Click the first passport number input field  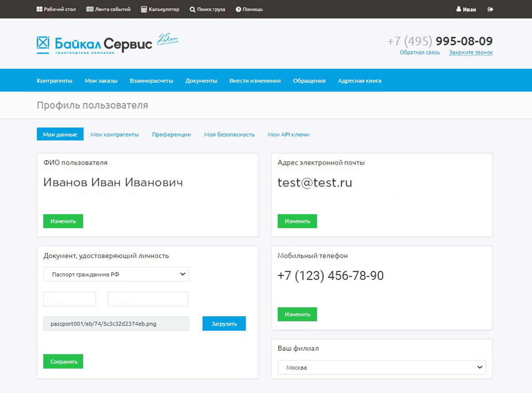pos(70,299)
